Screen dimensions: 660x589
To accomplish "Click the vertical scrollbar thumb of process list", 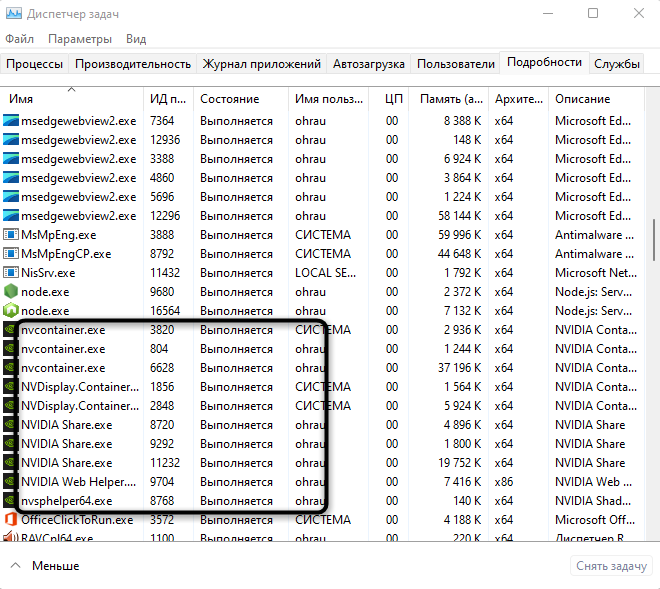I will click(655, 240).
